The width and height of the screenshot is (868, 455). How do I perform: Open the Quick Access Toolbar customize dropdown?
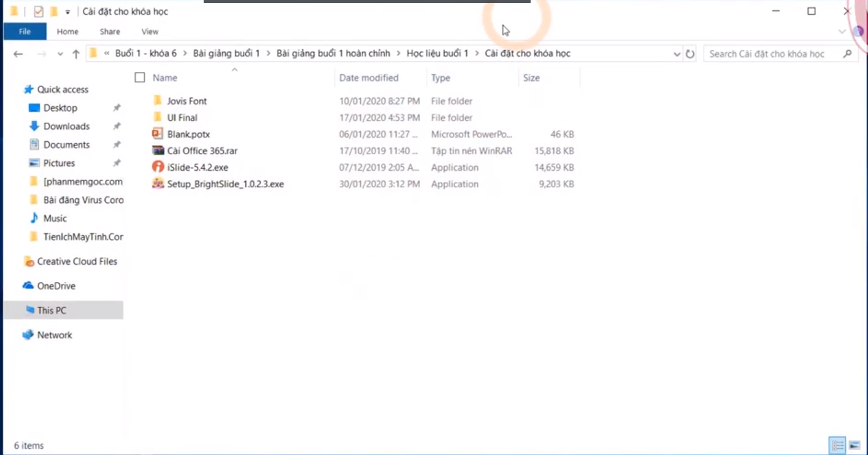[67, 12]
